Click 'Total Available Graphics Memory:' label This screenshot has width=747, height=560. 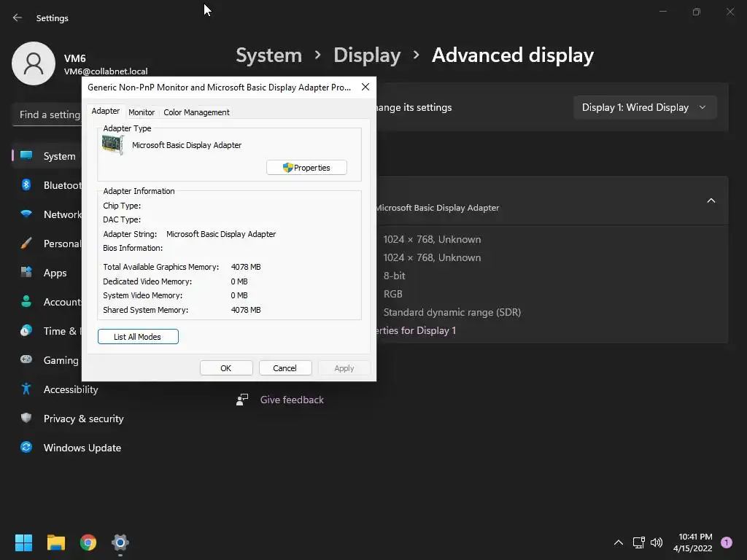pyautogui.click(x=161, y=267)
